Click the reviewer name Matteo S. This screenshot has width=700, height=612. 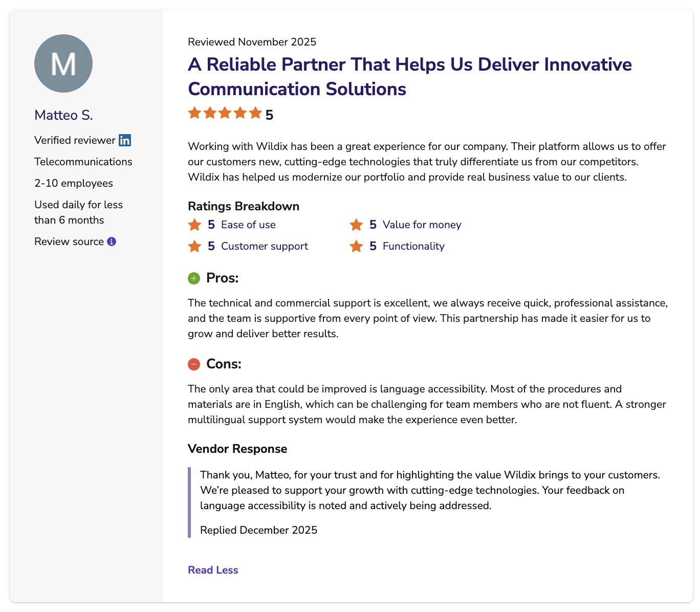tap(63, 115)
